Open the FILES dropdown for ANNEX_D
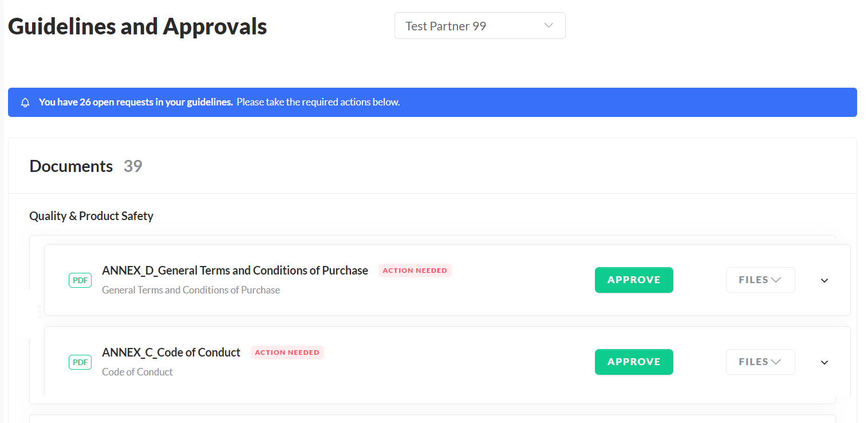868x423 pixels. pyautogui.click(x=760, y=280)
